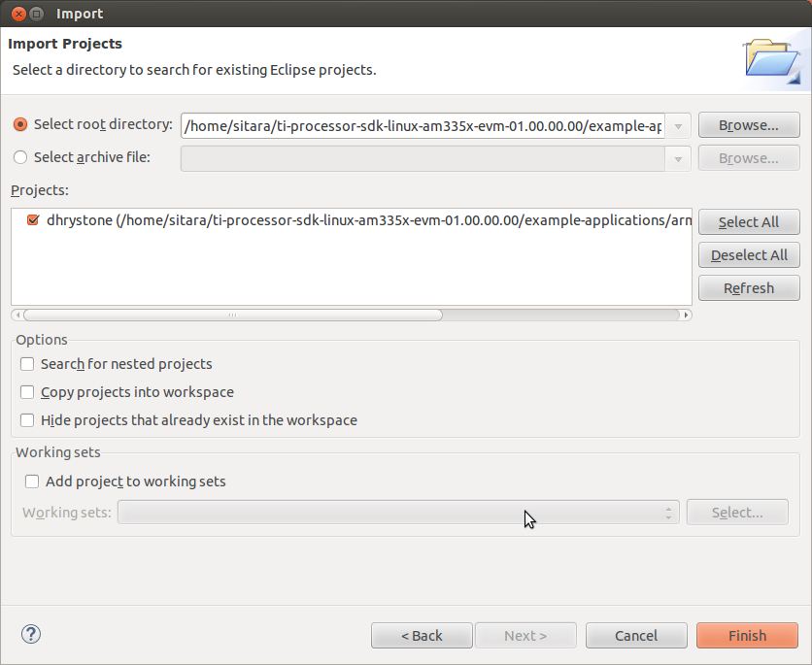
Task: Enable Copy projects into workspace
Action: tap(27, 392)
